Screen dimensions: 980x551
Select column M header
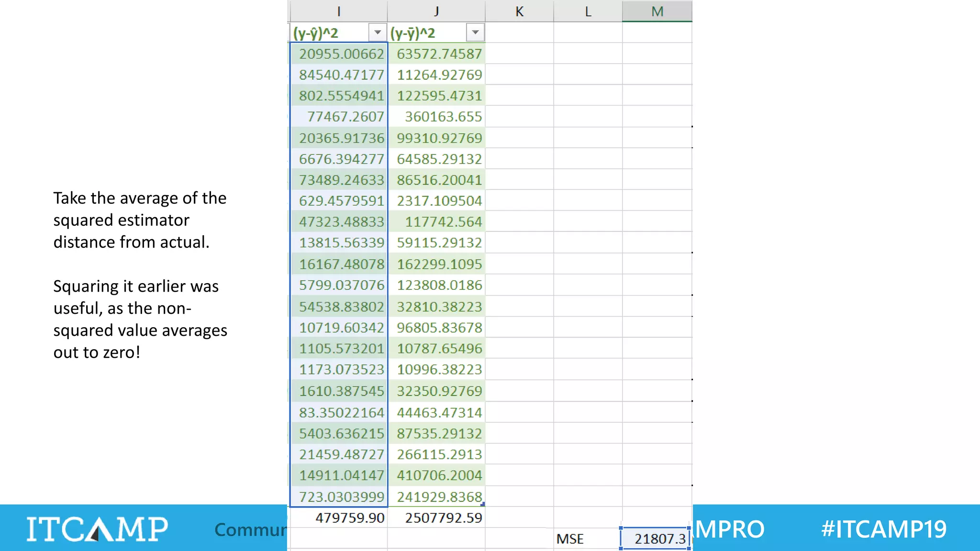point(657,11)
